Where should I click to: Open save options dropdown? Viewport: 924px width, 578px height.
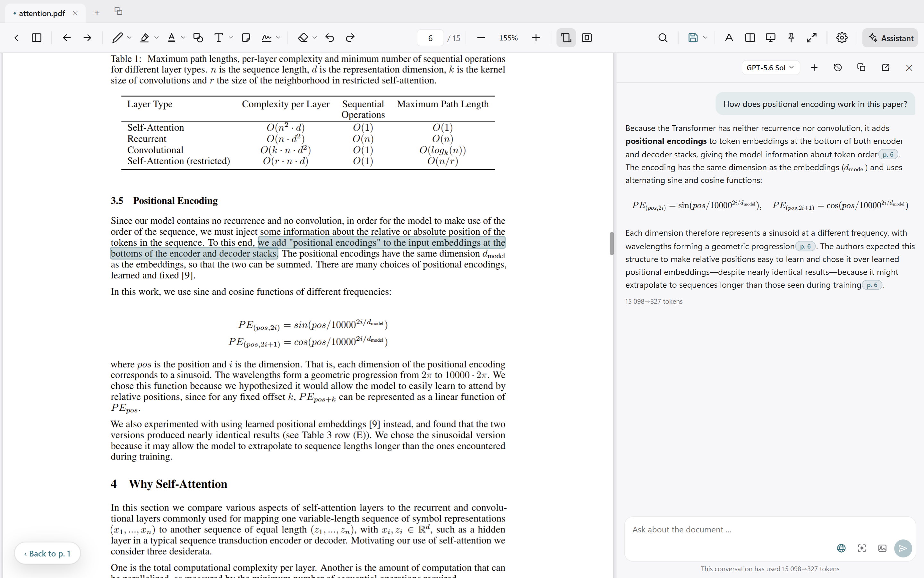pyautogui.click(x=705, y=38)
